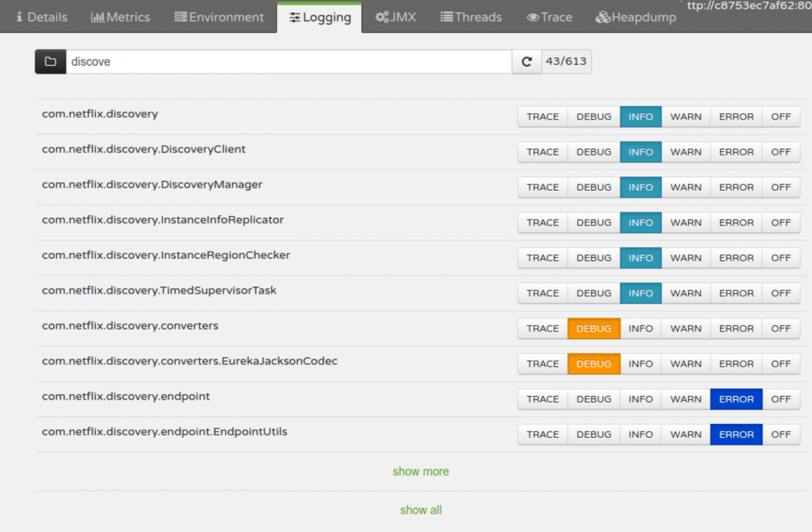
Task: Click show more link
Action: coord(421,472)
